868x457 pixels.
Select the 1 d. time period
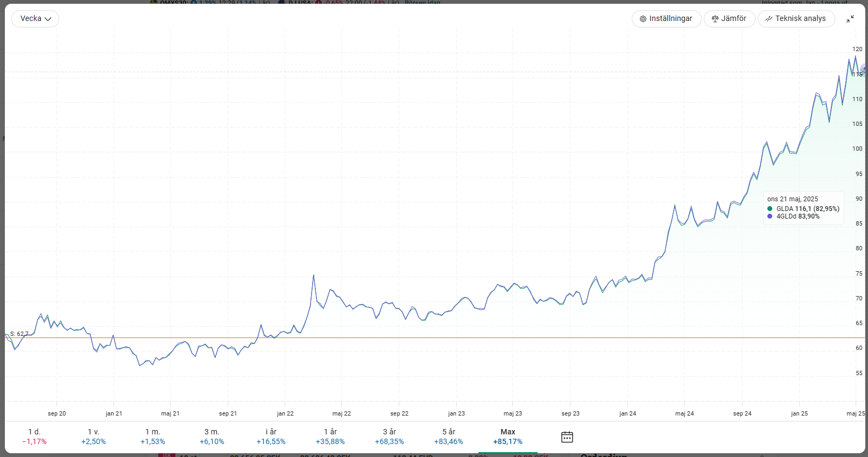[x=34, y=437]
